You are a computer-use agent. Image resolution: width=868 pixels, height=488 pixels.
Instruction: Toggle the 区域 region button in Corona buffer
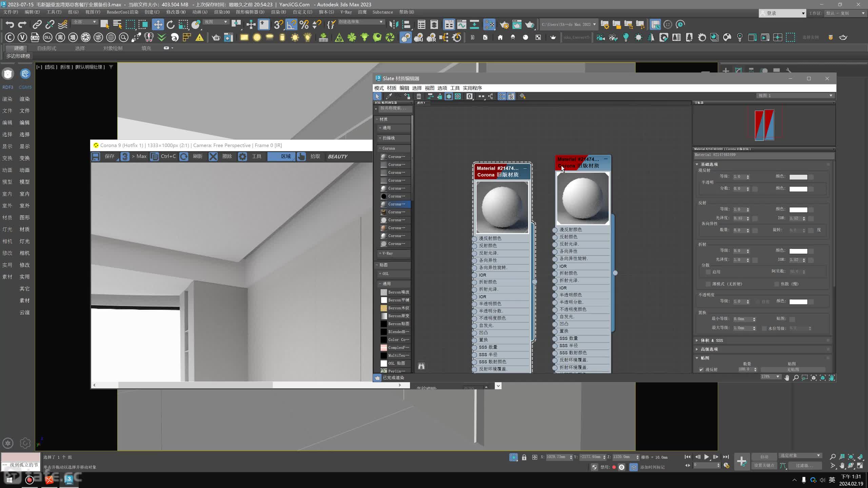coord(281,156)
